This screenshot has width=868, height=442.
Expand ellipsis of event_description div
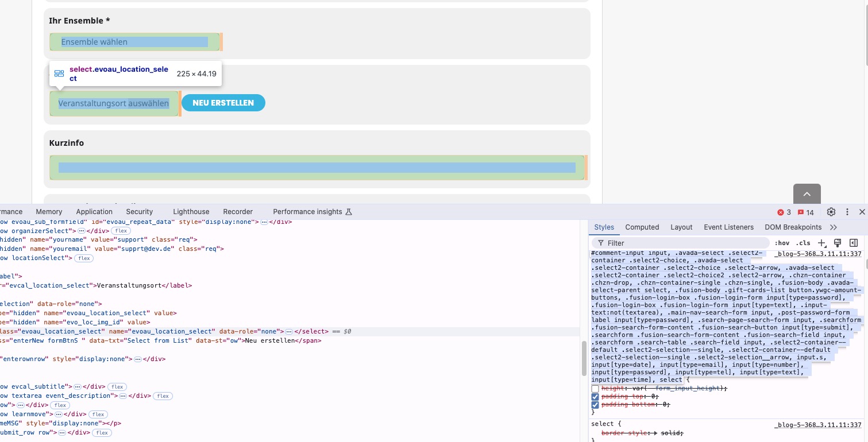click(123, 396)
